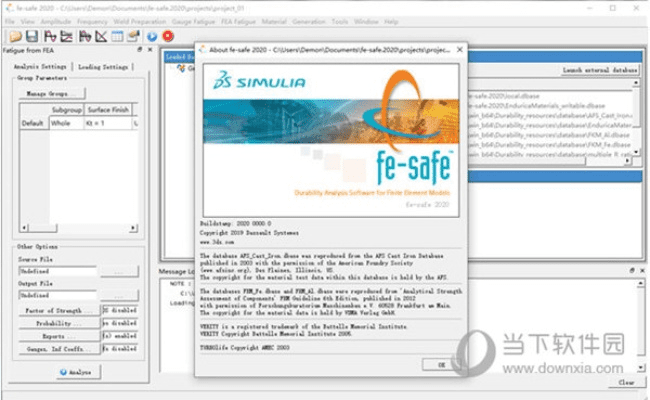This screenshot has height=400, width=650.
Task: Switch to the Loading Settings tab
Action: [x=102, y=67]
